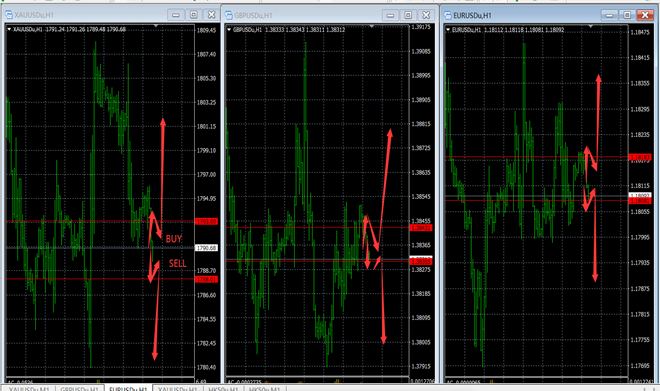Switch to the GBPUSDu,H1 bottom tab
The image size is (660, 391).
tap(80, 388)
